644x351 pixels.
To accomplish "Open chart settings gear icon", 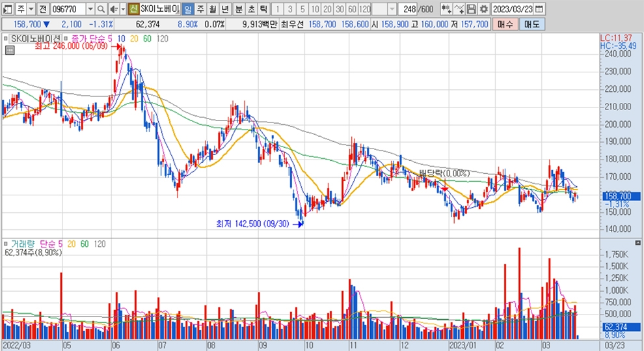I will tap(484, 8).
